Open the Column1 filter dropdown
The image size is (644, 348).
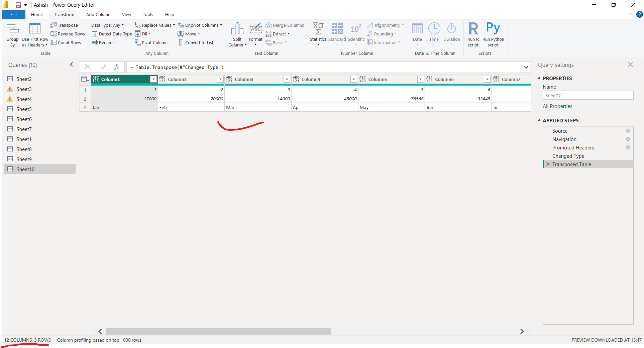153,79
